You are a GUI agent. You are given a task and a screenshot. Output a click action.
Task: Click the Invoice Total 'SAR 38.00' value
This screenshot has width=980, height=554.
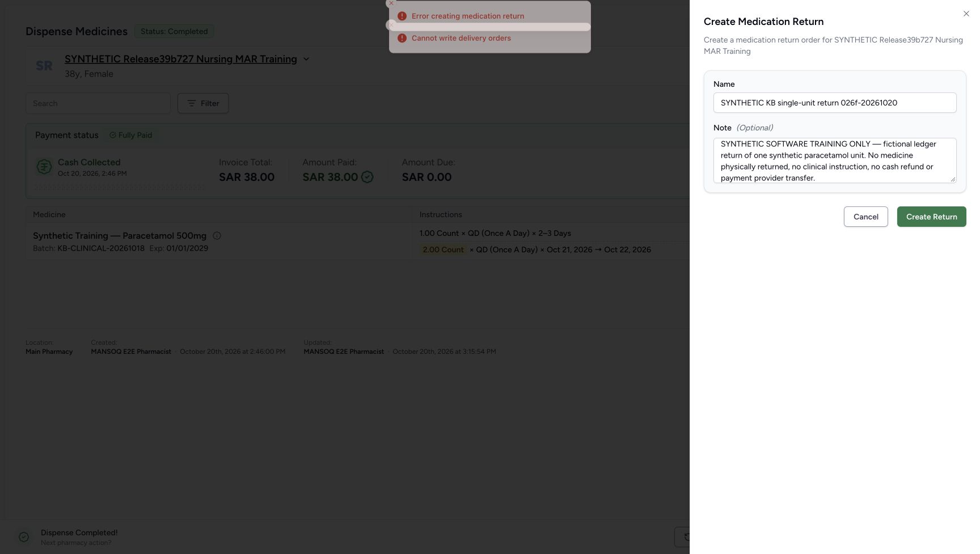(x=247, y=177)
